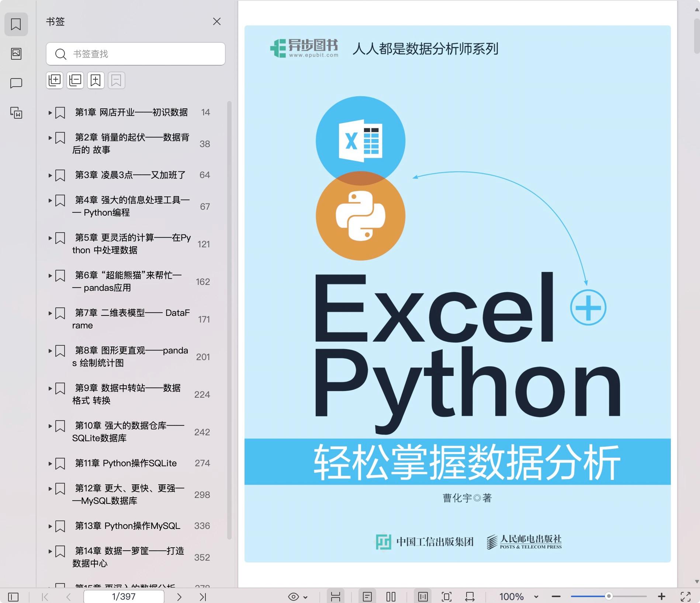Open the comments sidebar panel
Viewport: 700px width, 603px height.
click(16, 83)
